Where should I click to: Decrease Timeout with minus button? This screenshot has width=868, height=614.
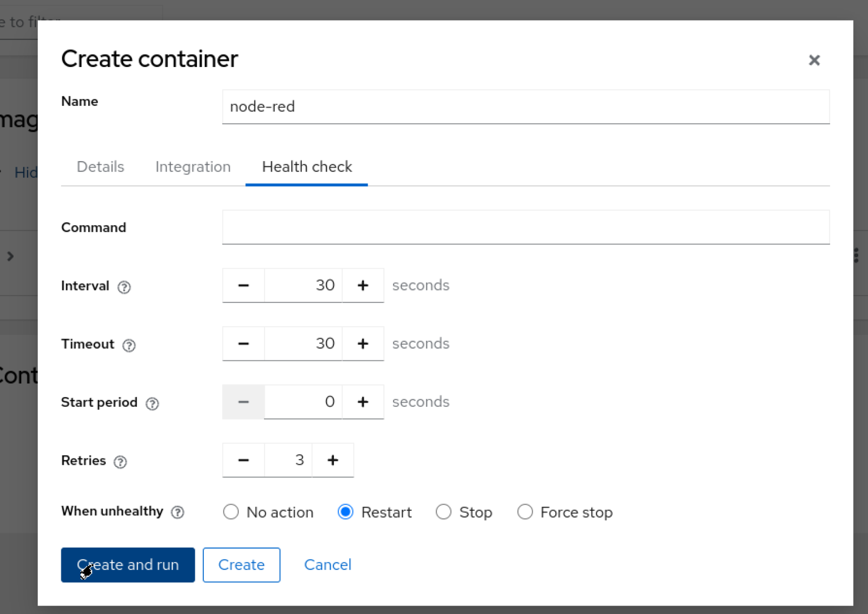tap(243, 343)
